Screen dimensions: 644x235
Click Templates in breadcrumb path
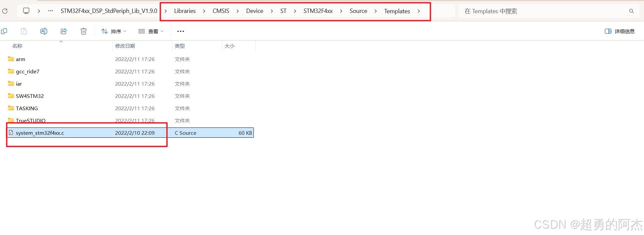point(397,11)
